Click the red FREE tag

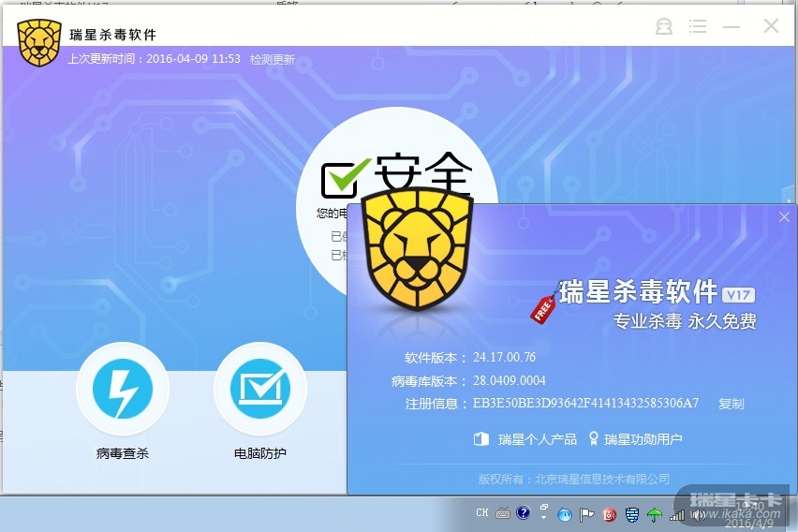click(543, 308)
